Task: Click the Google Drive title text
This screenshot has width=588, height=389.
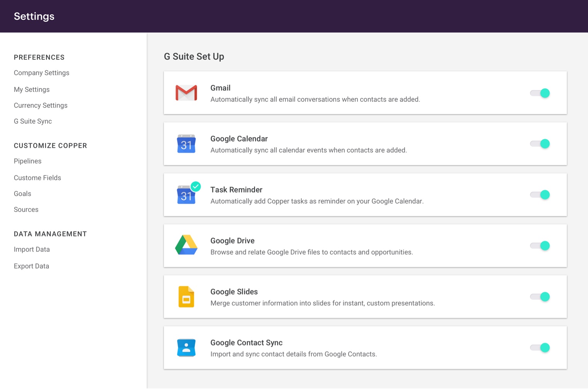Action: coord(232,241)
